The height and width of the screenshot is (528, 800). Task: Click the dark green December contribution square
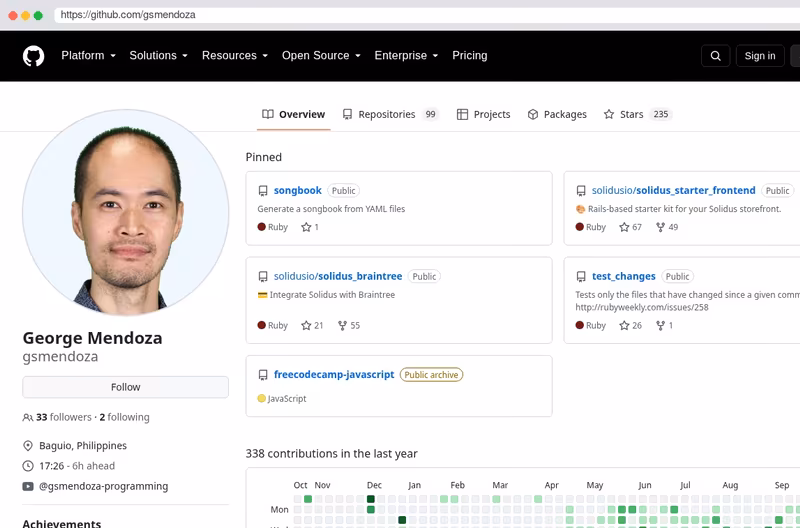tap(371, 499)
